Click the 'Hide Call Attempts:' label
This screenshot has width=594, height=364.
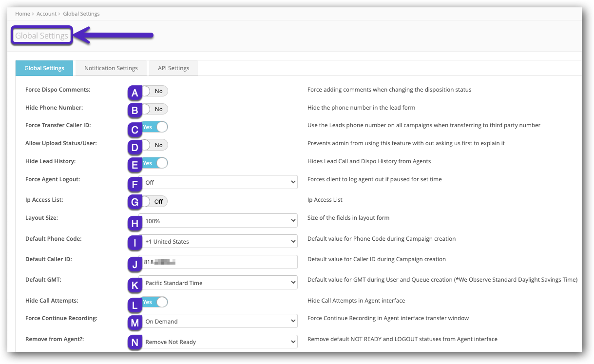52,301
